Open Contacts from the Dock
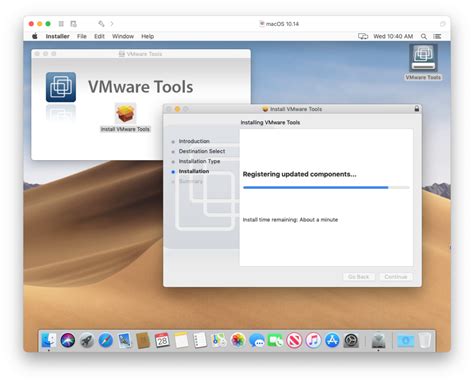Image resolution: width=474 pixels, height=383 pixels. pyautogui.click(x=143, y=340)
